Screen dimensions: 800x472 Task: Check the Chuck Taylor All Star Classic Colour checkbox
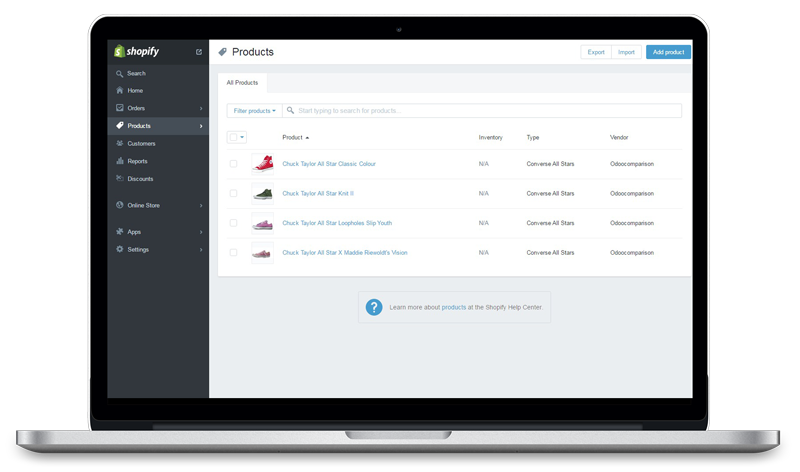click(233, 164)
